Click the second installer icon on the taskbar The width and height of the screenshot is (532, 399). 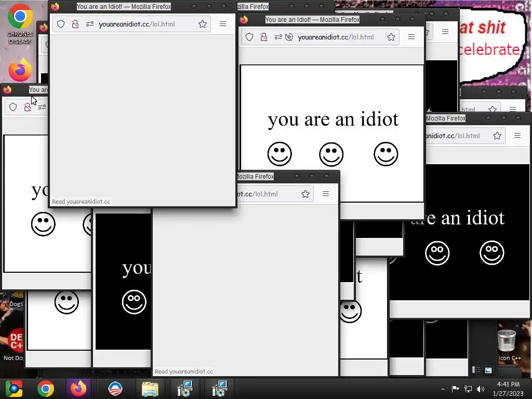pyautogui.click(x=219, y=389)
